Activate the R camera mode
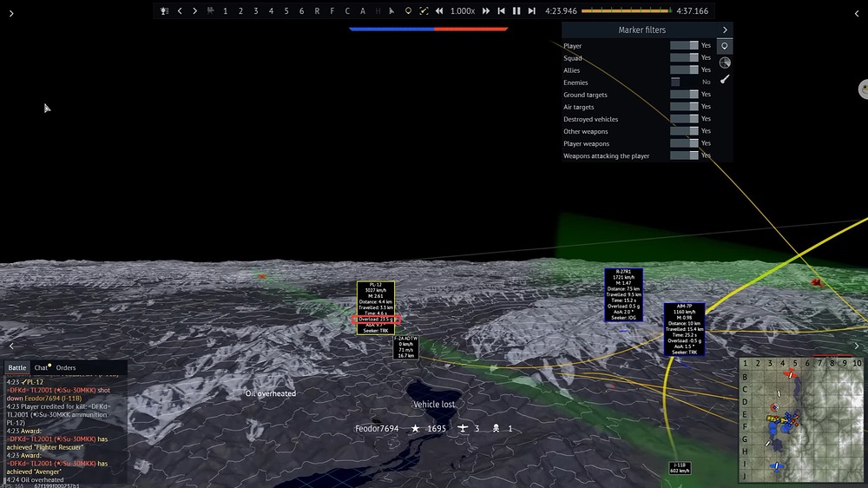This screenshot has width=868, height=488. tap(317, 11)
